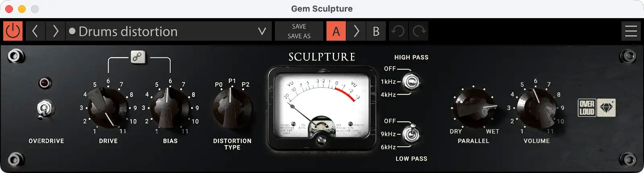Flip the Low Pass filter switch
Screen dimensions: 644x173
point(411,133)
